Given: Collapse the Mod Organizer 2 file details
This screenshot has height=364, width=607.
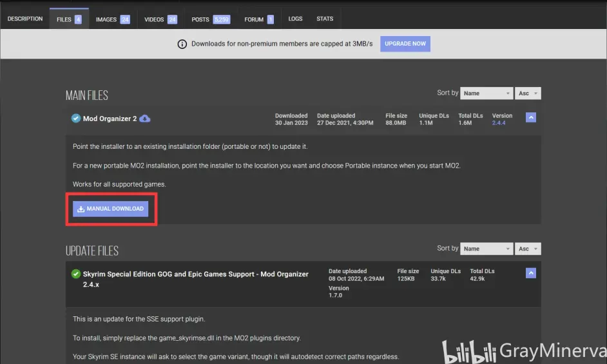Looking at the screenshot, I should [x=530, y=118].
